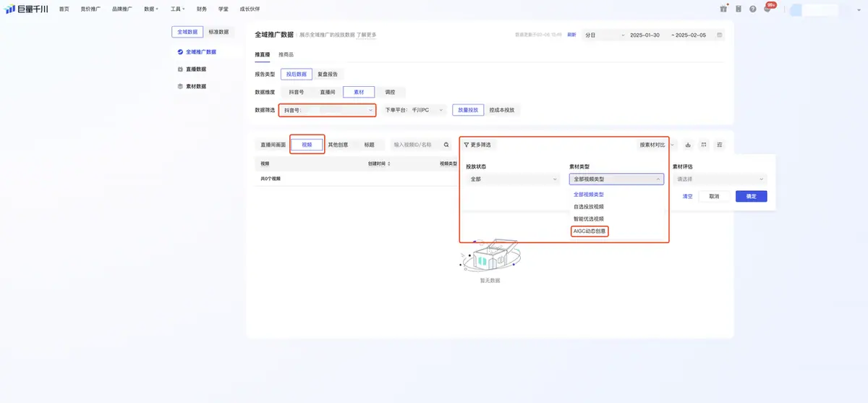
Task: Click the 2025-01-30 start date field
Action: (x=644, y=35)
